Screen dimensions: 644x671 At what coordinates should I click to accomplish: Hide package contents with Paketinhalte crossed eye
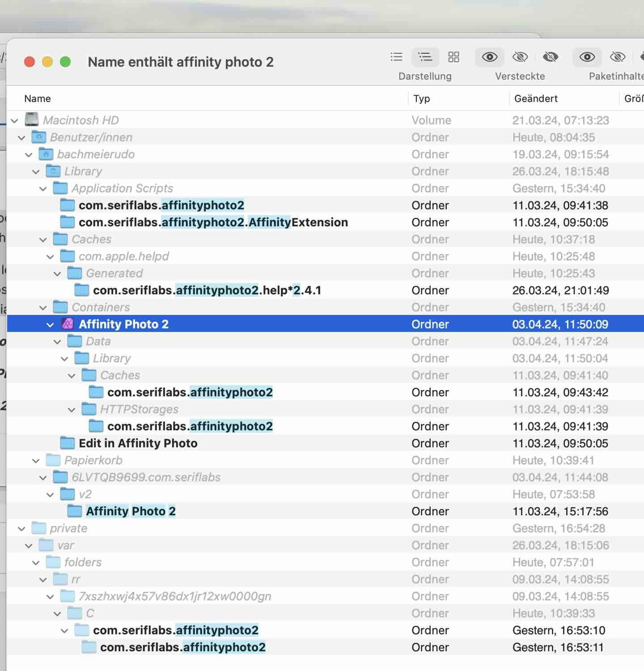click(x=618, y=57)
